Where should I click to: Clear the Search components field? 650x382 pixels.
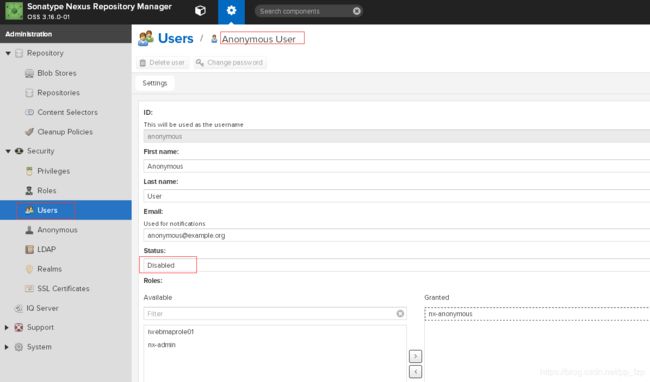[357, 11]
